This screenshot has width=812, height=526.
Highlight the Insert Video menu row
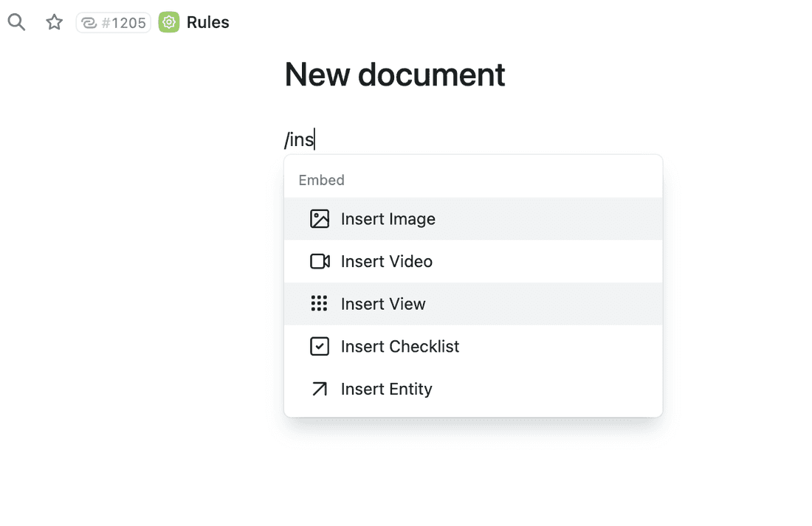click(x=385, y=261)
